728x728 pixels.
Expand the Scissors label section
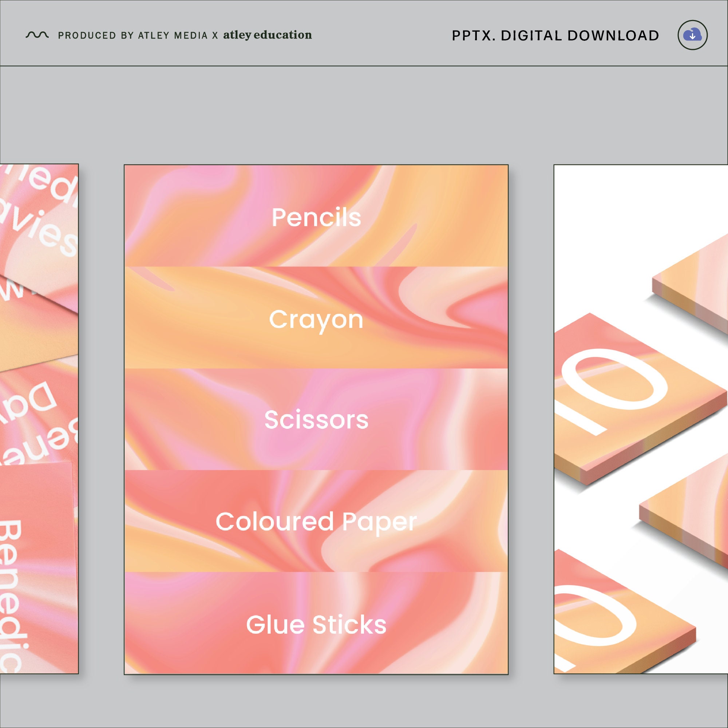(316, 418)
